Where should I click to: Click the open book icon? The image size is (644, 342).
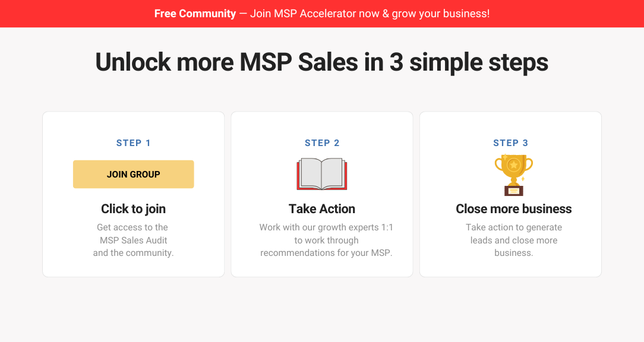click(322, 174)
